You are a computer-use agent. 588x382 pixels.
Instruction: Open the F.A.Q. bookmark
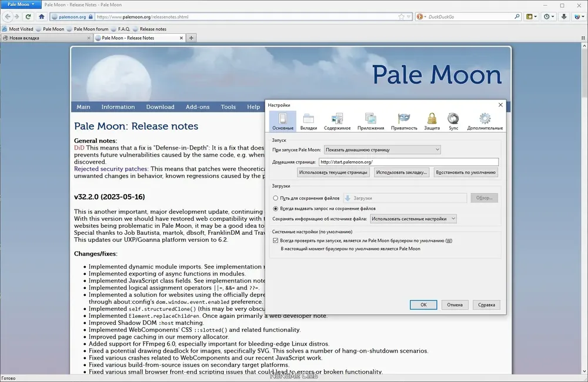121,29
